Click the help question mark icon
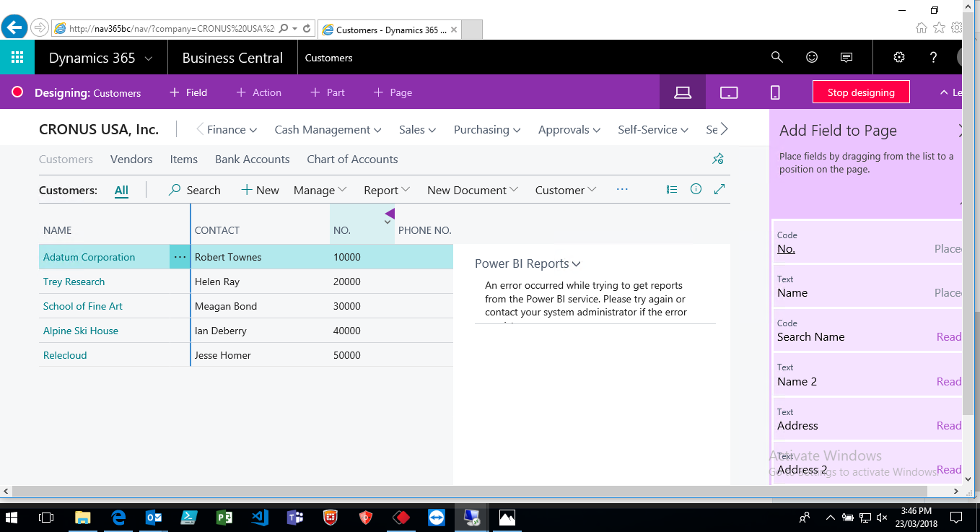 [x=933, y=58]
